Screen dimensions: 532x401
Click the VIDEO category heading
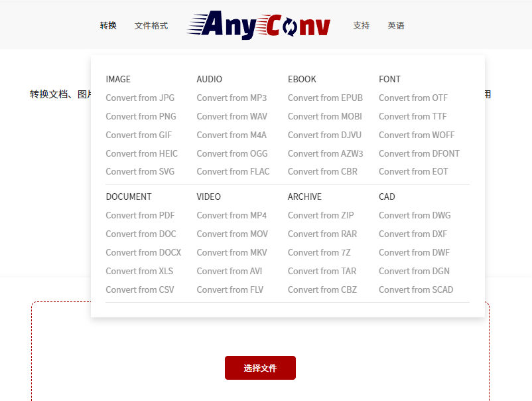click(209, 197)
